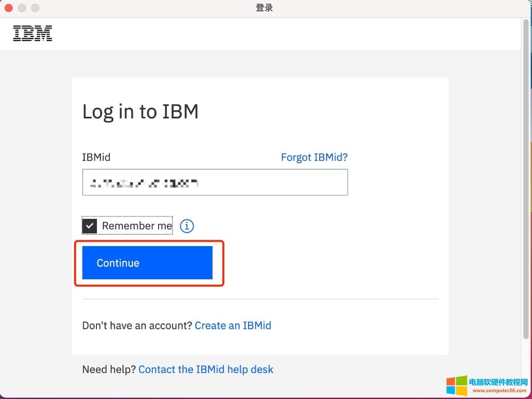
Task: Click the Windows logo watermark icon
Action: click(x=456, y=386)
